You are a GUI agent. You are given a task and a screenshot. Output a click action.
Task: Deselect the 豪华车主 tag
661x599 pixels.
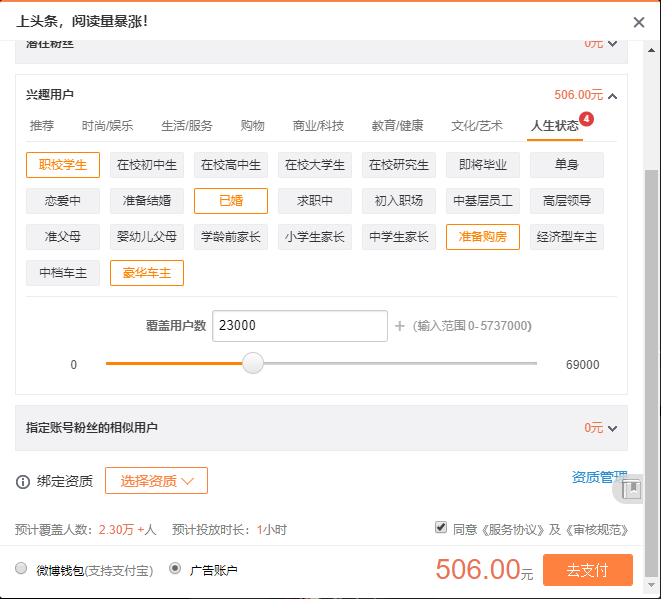147,273
